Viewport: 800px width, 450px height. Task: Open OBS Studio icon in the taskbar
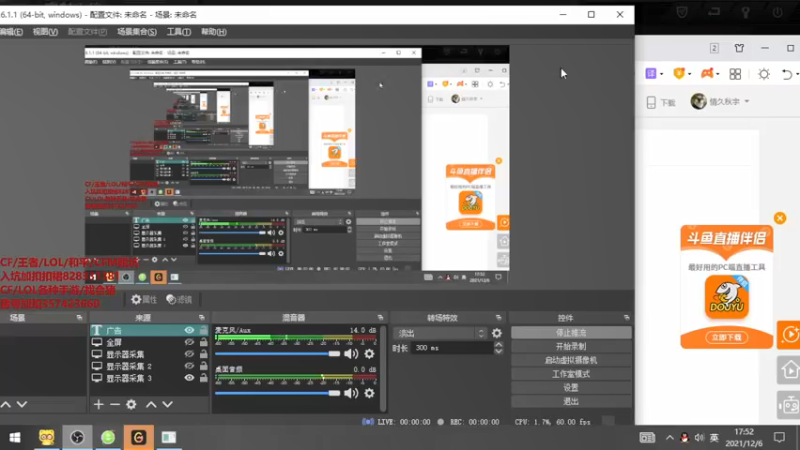point(77,437)
